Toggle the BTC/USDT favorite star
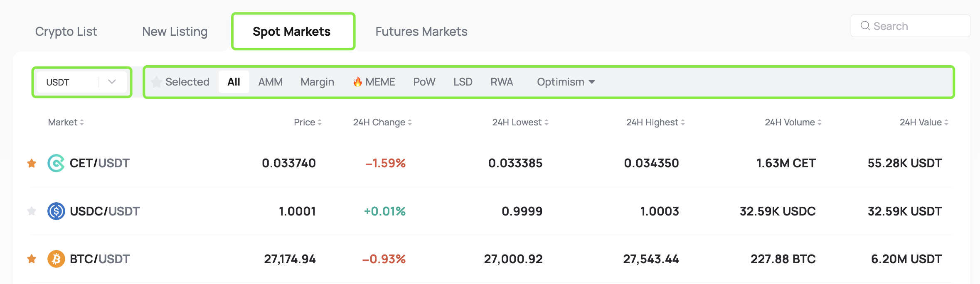 (x=32, y=259)
